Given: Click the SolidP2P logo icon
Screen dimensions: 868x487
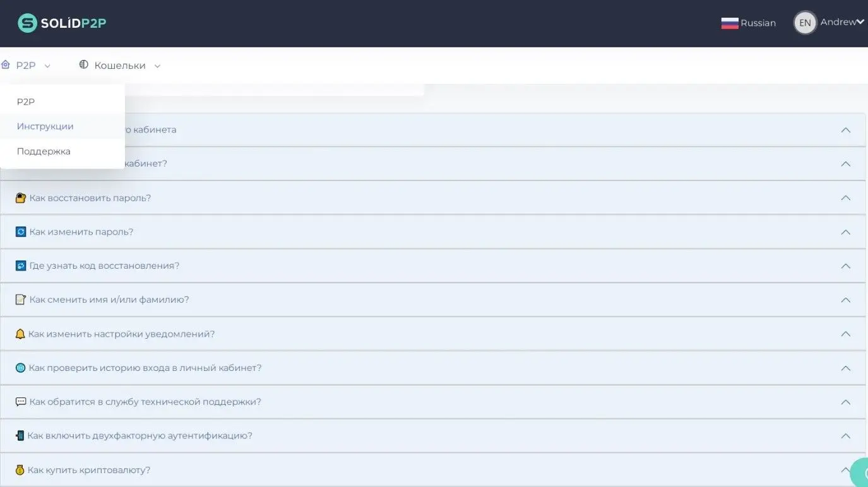Looking at the screenshot, I should [27, 23].
